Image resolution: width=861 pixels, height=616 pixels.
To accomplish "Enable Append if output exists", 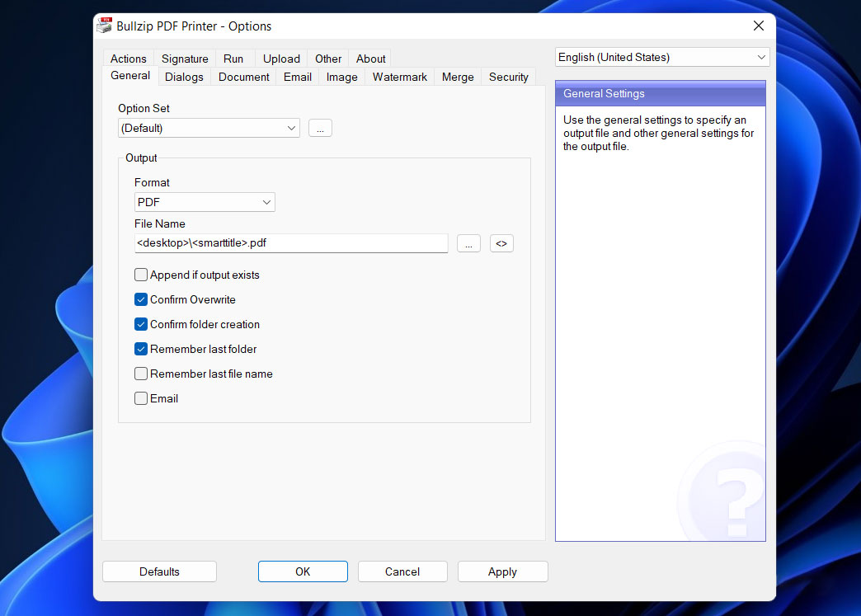I will [x=141, y=275].
